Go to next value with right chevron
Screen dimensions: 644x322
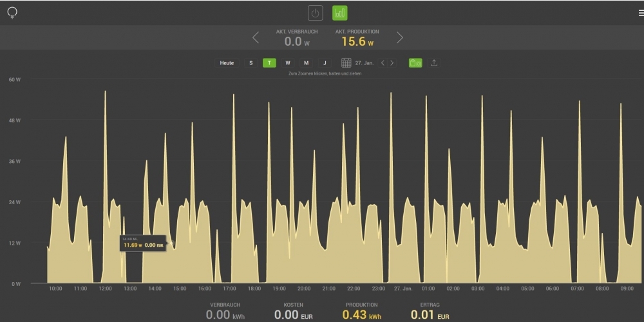click(400, 37)
